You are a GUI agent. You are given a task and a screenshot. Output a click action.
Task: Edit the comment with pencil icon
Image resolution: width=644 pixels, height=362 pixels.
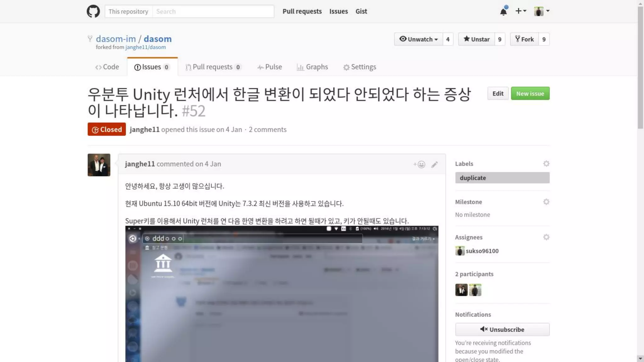tap(434, 164)
